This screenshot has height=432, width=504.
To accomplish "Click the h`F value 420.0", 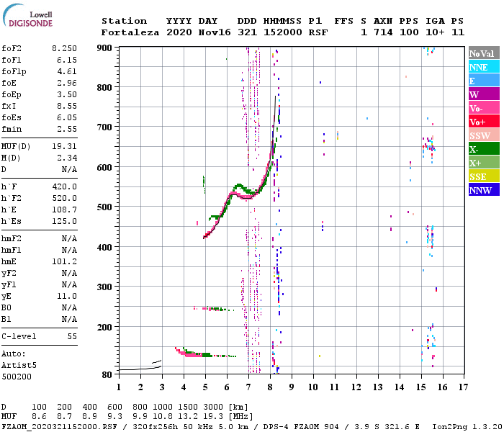I will (64, 186).
